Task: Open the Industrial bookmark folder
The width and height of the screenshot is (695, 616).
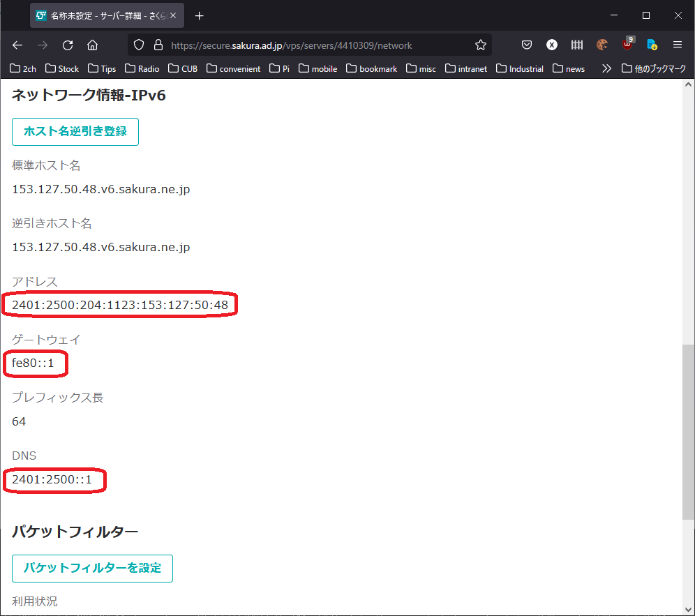Action: [519, 68]
